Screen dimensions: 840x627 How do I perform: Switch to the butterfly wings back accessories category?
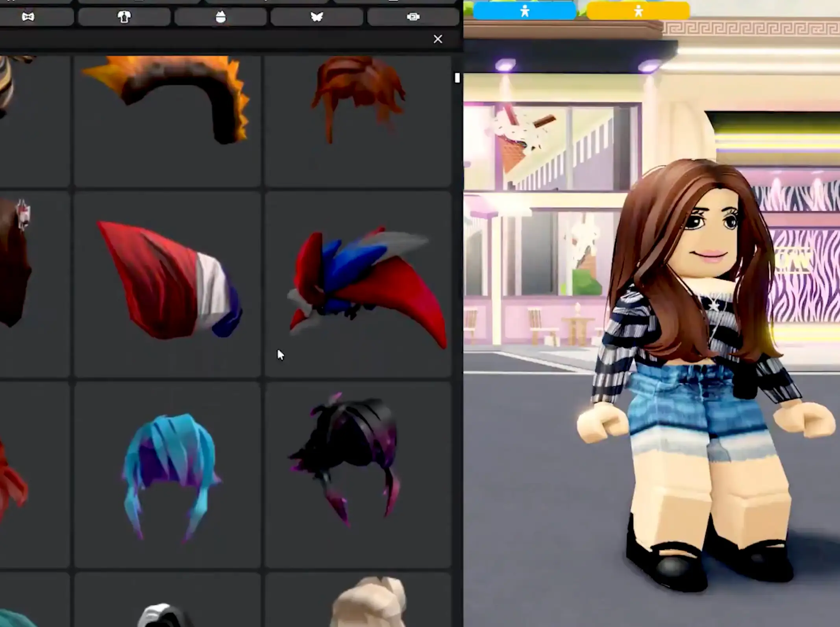pyautogui.click(x=317, y=17)
